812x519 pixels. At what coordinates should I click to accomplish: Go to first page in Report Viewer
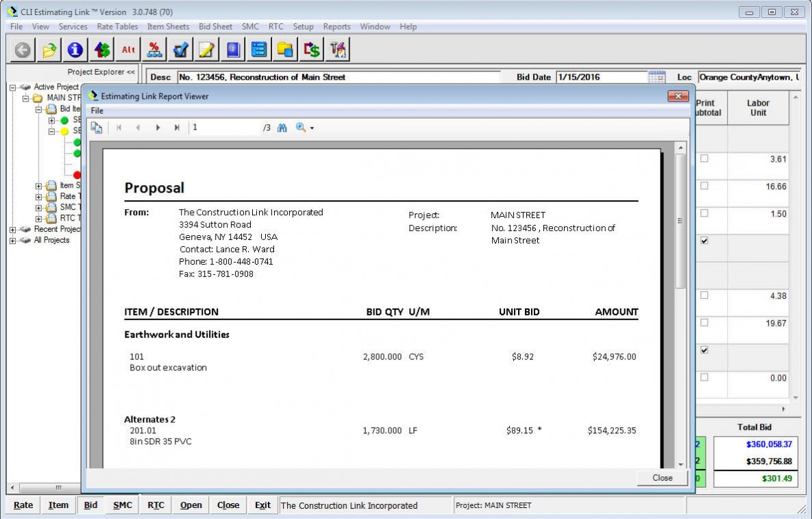pos(119,128)
